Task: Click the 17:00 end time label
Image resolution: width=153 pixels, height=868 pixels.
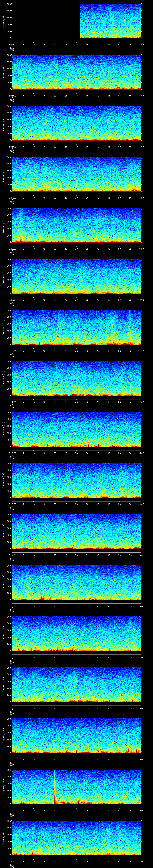Action: pos(141,657)
